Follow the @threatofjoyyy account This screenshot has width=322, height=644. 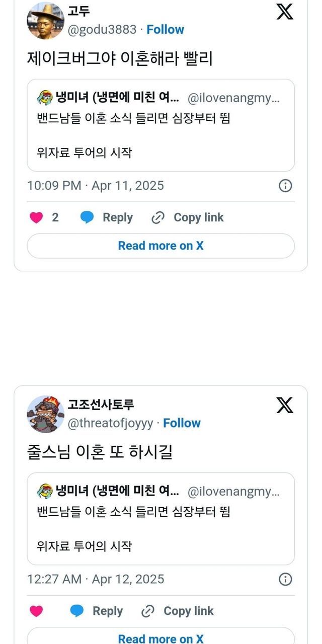pos(182,423)
